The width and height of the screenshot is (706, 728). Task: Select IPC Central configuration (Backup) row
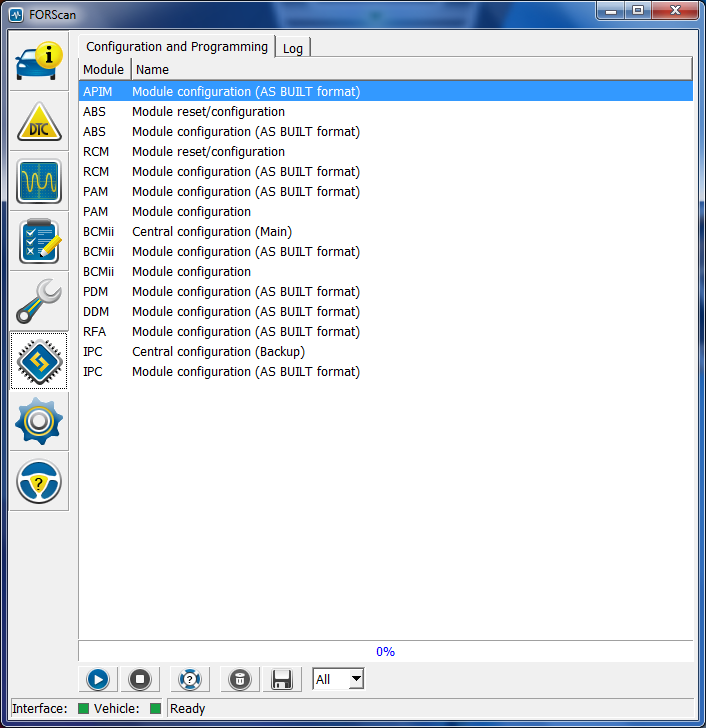218,352
